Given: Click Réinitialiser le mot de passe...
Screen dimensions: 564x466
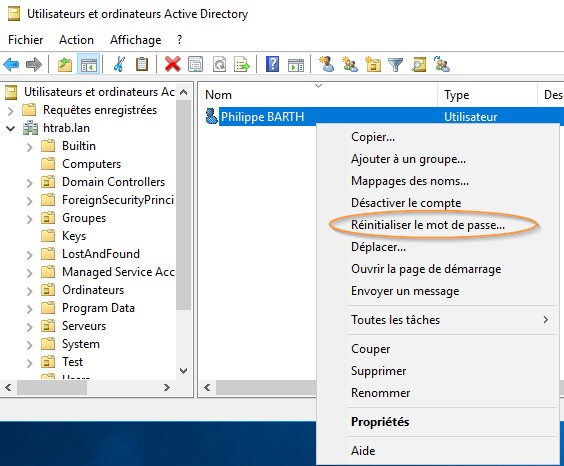Looking at the screenshot, I should coord(437,225).
